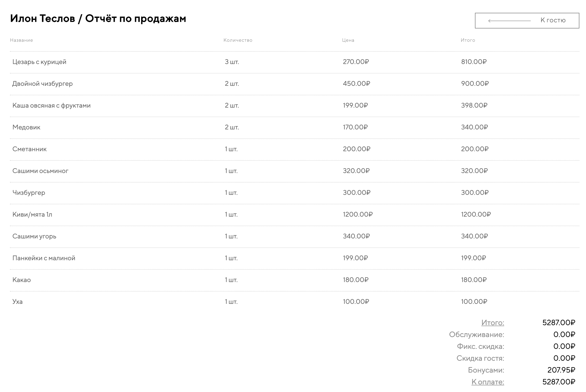Select the Сметанник item
586x392 pixels.
(29, 149)
